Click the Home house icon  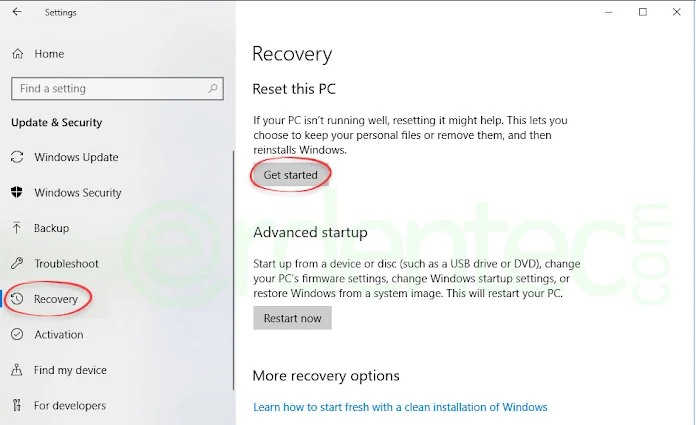17,54
